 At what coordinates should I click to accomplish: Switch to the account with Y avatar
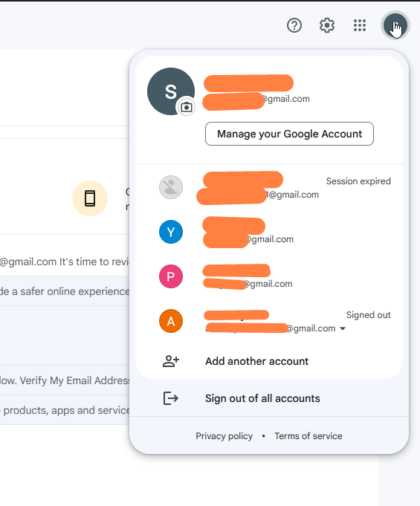[269, 232]
